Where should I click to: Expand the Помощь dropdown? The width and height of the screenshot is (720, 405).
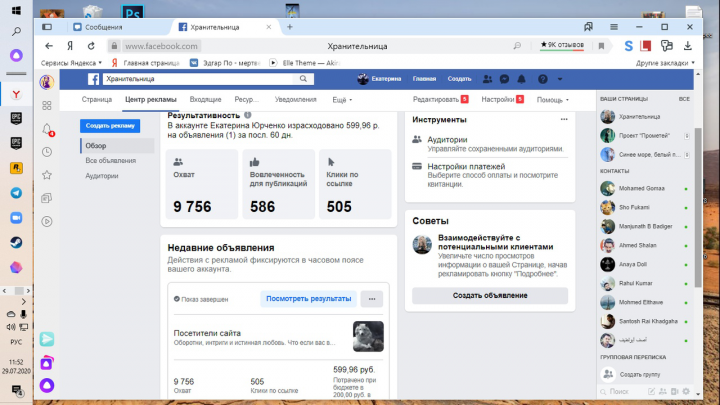[552, 100]
